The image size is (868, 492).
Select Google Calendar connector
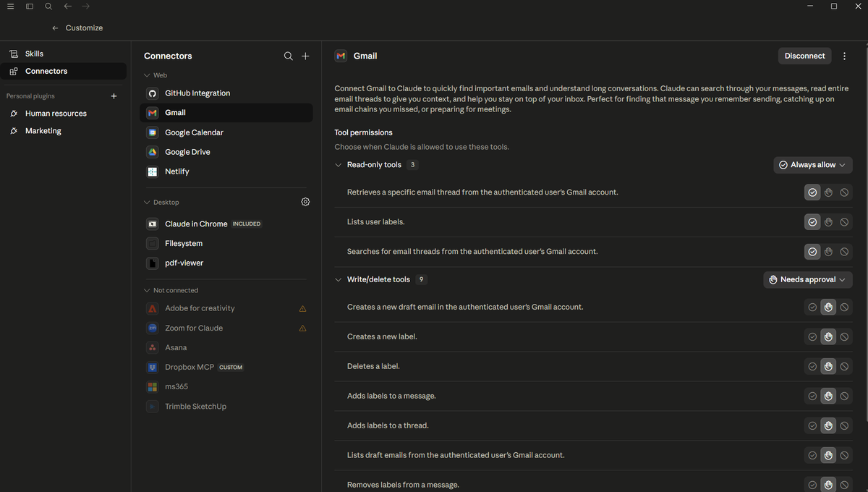226,132
